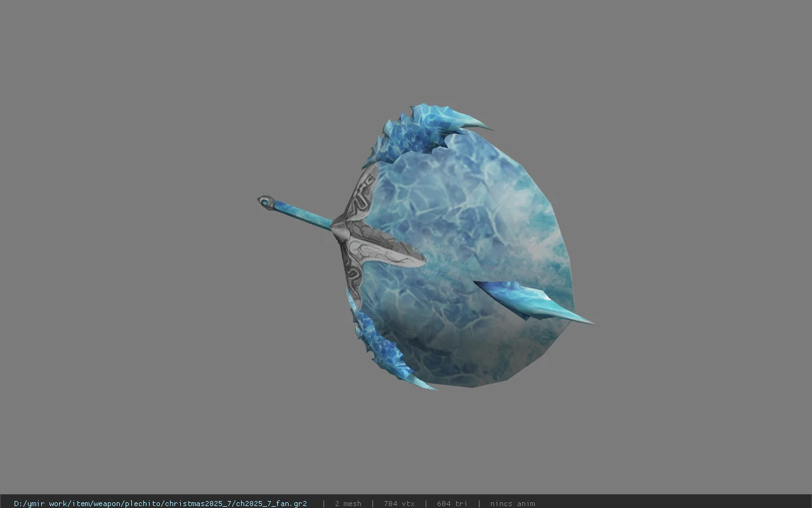Viewport: 812px width, 508px height.
Task: Click the ice fan 3D model preview
Action: pos(426,246)
